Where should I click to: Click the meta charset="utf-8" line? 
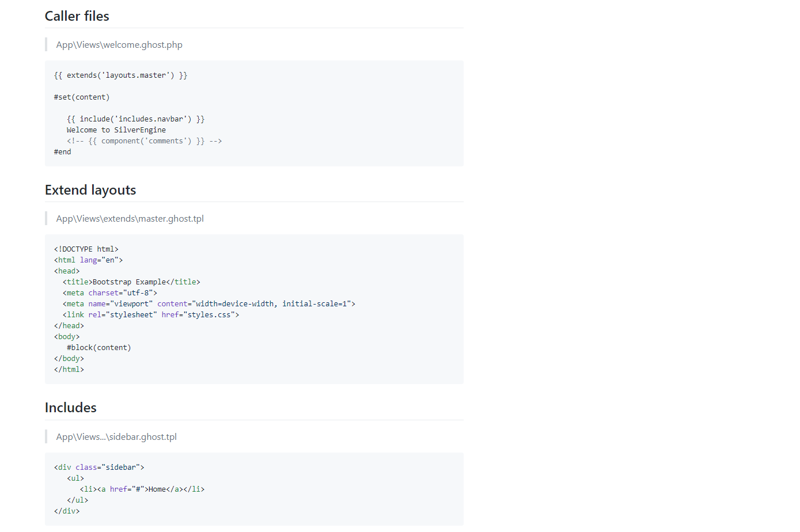(110, 293)
